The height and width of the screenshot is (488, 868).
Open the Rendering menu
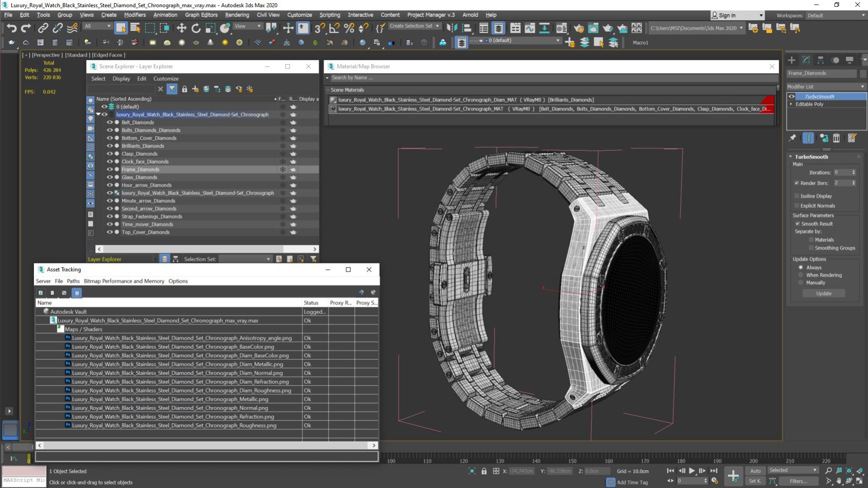click(237, 15)
